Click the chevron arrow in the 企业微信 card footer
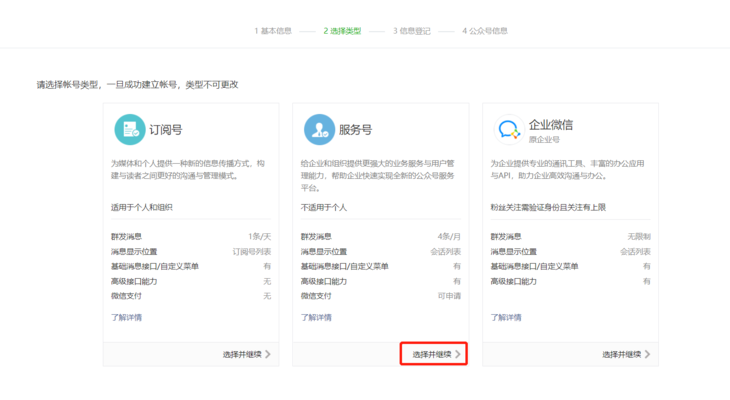730x400 pixels. pos(648,354)
